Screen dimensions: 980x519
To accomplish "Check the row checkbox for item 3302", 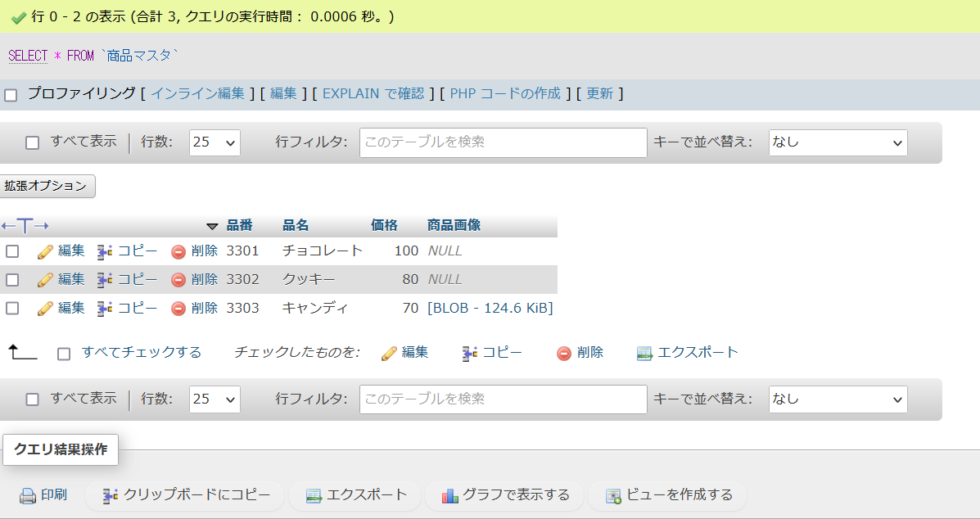I will tap(12, 279).
